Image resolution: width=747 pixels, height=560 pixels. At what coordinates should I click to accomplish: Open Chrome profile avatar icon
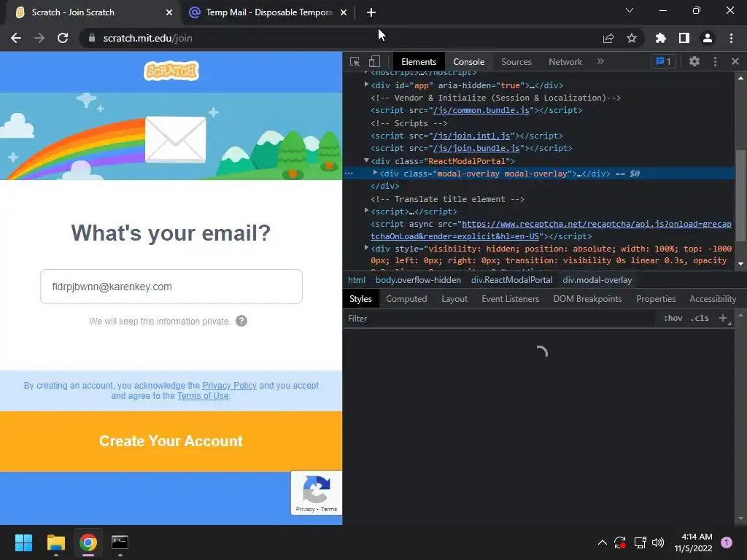tap(708, 38)
